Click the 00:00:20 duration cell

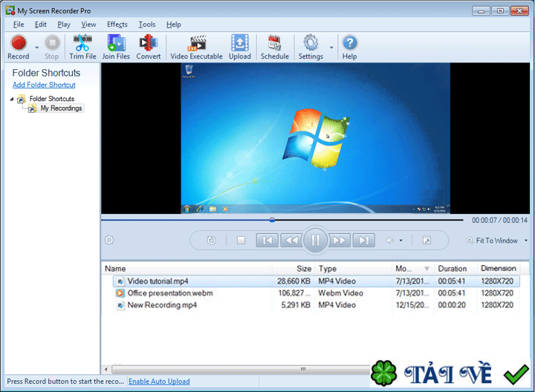(452, 305)
